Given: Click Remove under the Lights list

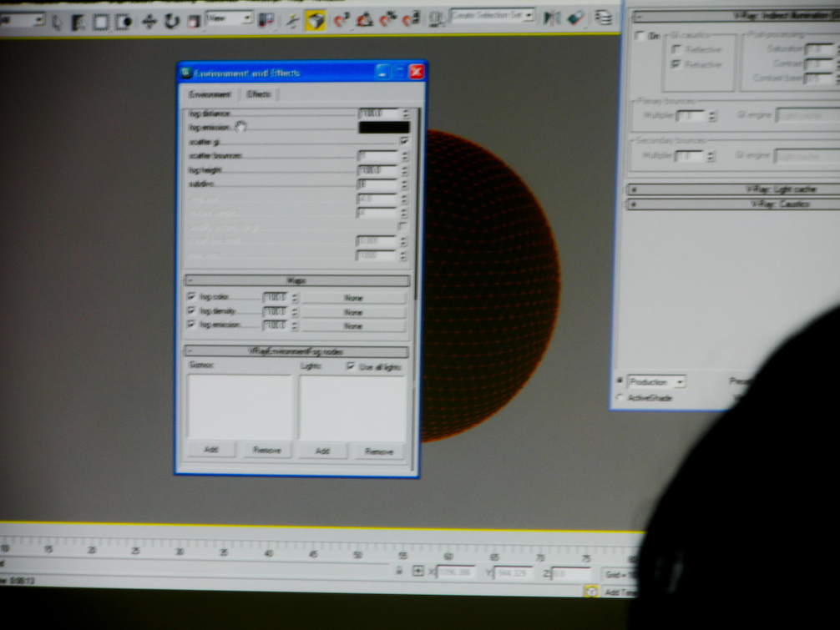Looking at the screenshot, I should pos(379,451).
